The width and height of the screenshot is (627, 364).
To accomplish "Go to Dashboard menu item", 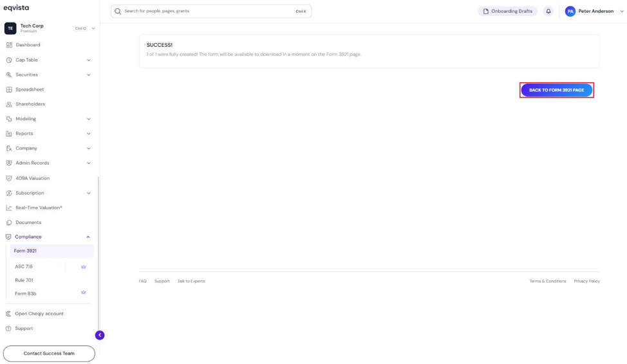I will pyautogui.click(x=28, y=45).
